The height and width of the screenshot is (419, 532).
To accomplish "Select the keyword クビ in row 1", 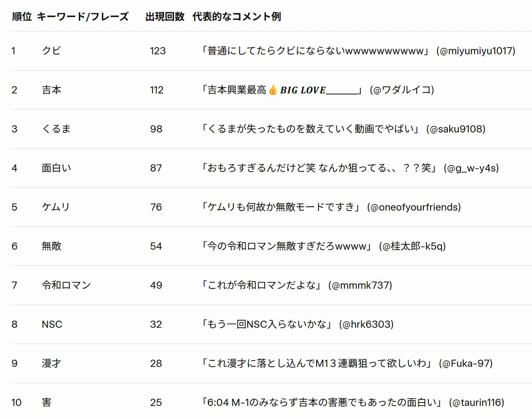I will click(x=51, y=51).
